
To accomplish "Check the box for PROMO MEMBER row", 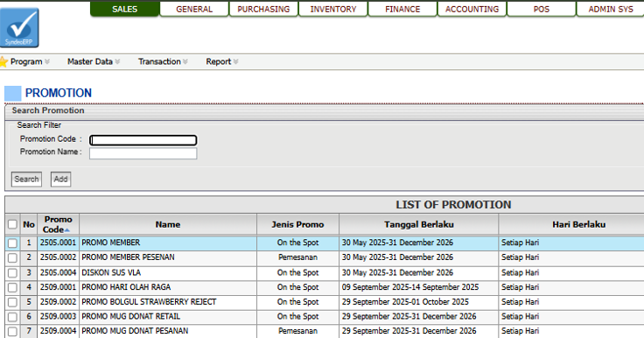I will point(13,243).
